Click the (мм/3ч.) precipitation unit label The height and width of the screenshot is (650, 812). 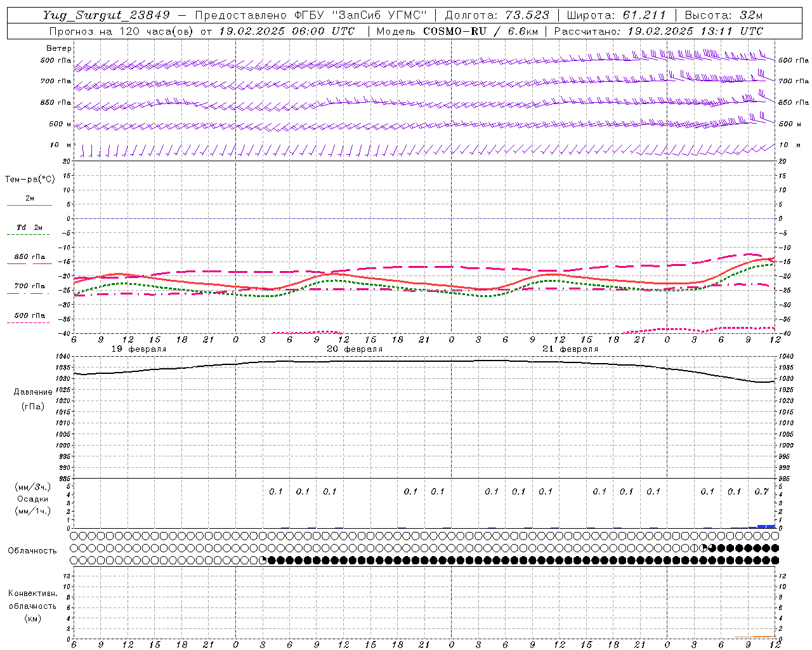tap(33, 487)
